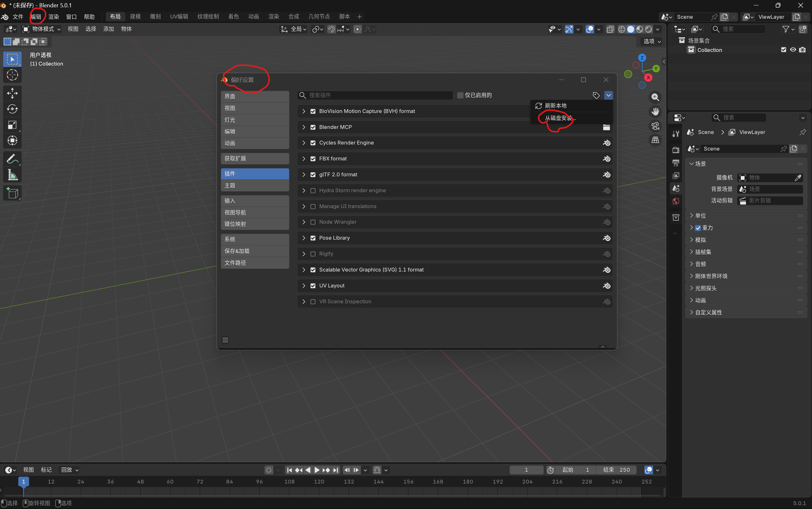This screenshot has height=509, width=812.
Task: Open the World properties tab icon
Action: pyautogui.click(x=676, y=201)
